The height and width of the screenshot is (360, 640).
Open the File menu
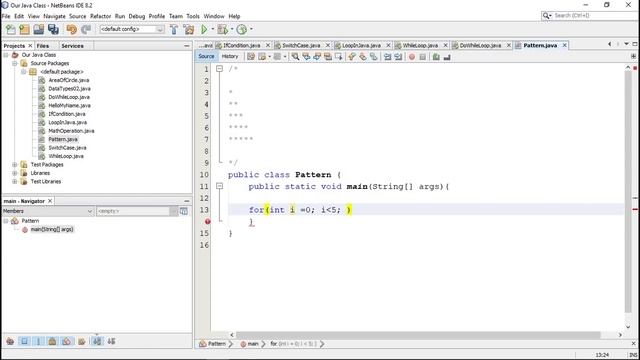coord(6,16)
